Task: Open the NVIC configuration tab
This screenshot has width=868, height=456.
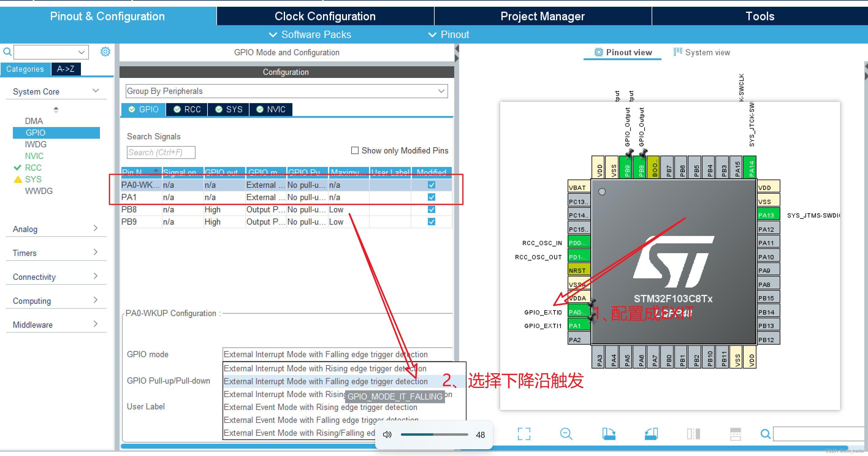Action: click(271, 109)
